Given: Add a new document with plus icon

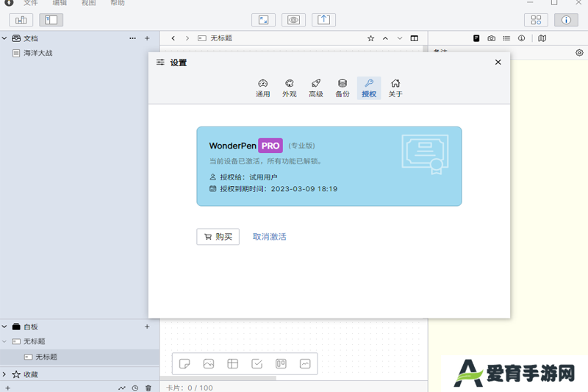Looking at the screenshot, I should 147,38.
